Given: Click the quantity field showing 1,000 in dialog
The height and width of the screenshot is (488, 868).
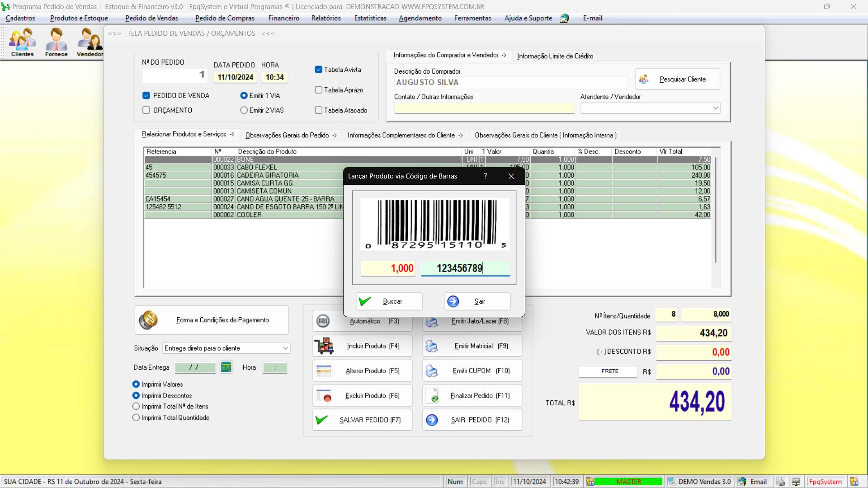Looking at the screenshot, I should 388,268.
